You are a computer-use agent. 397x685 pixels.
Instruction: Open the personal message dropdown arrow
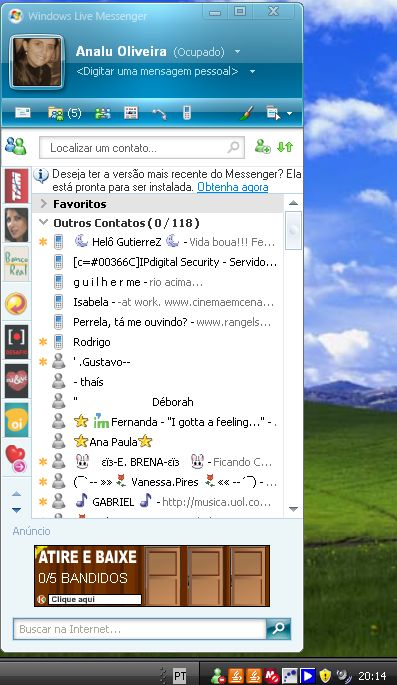(x=252, y=71)
